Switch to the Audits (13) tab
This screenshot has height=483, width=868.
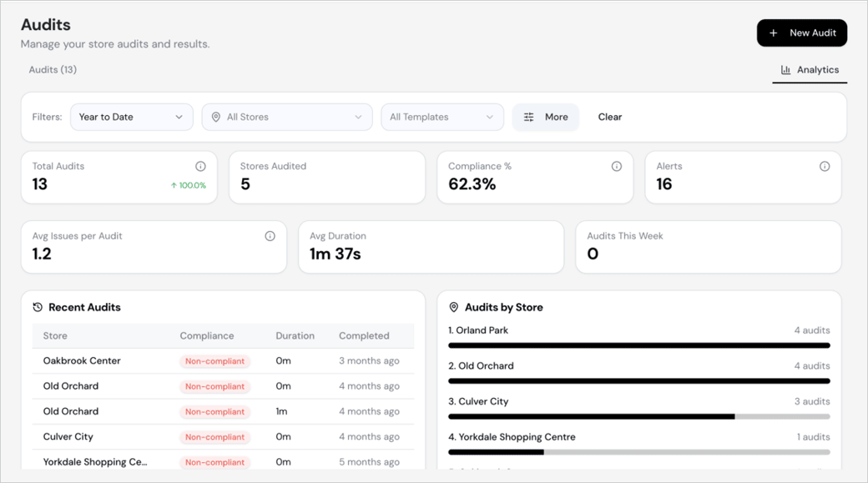53,70
